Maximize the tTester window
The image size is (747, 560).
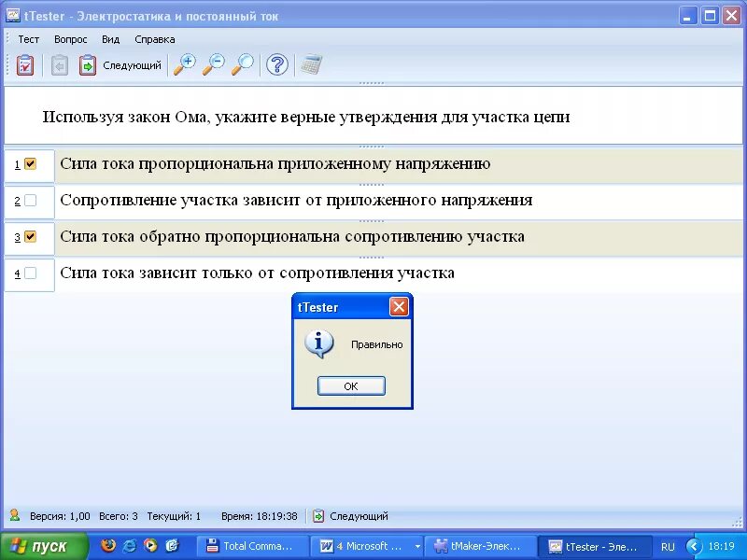(x=710, y=16)
